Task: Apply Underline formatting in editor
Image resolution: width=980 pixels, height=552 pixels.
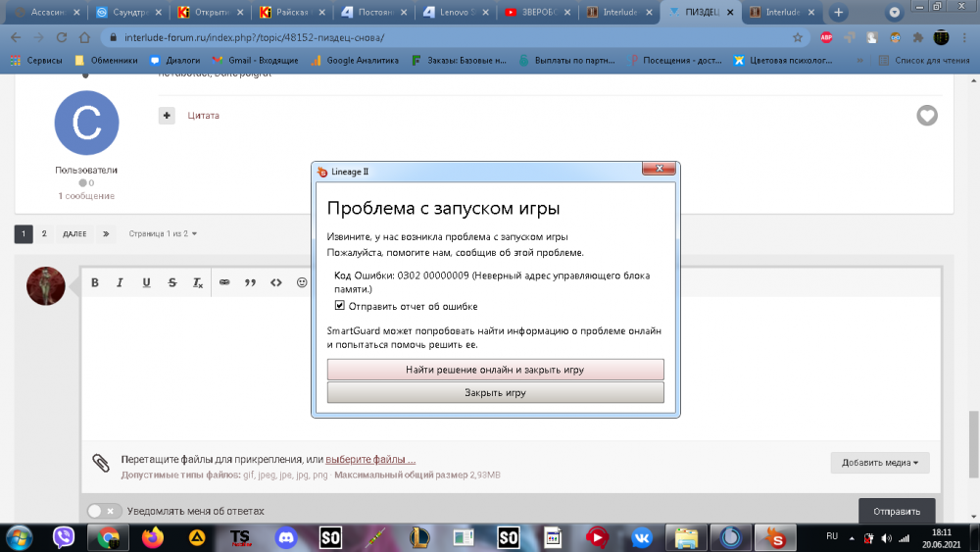Action: pyautogui.click(x=146, y=282)
